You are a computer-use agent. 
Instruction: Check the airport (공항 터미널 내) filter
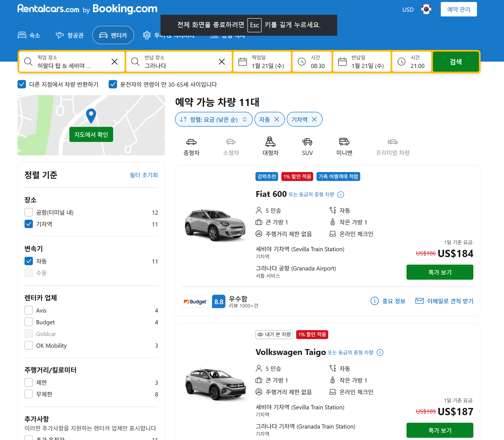pyautogui.click(x=29, y=212)
